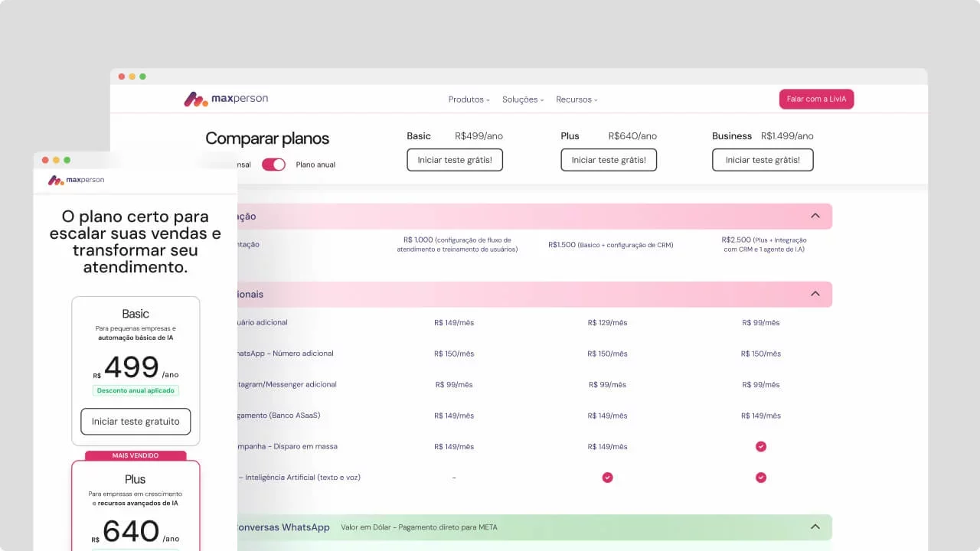Image resolution: width=980 pixels, height=551 pixels.
Task: Click the yellow dot on desktop browser window
Action: 132,77
